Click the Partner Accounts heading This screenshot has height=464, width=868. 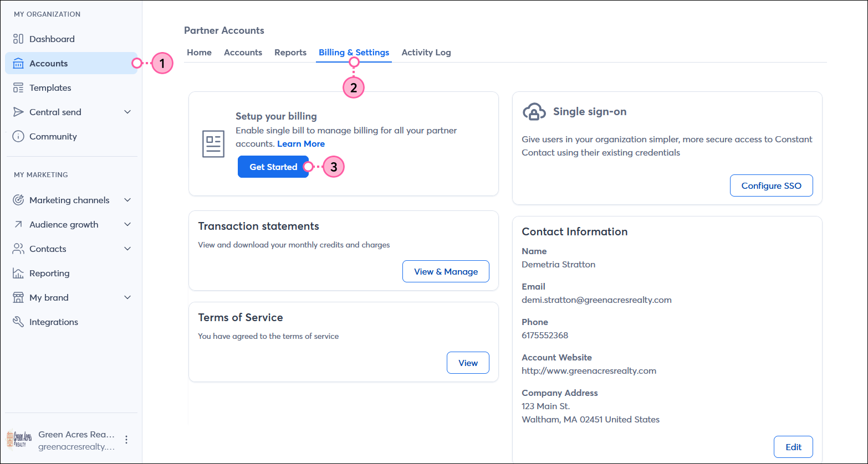pos(224,30)
